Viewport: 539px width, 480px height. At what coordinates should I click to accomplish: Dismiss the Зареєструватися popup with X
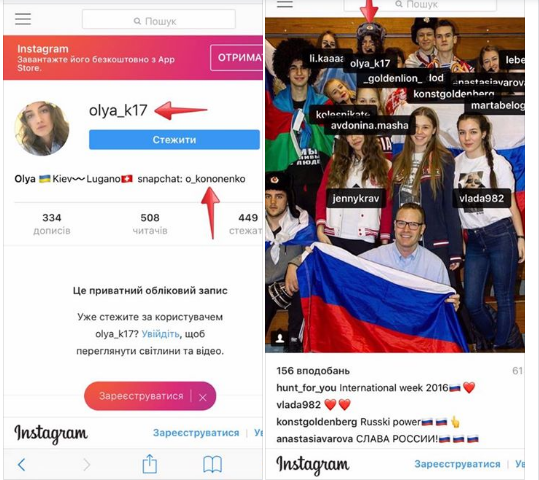pyautogui.click(x=203, y=397)
